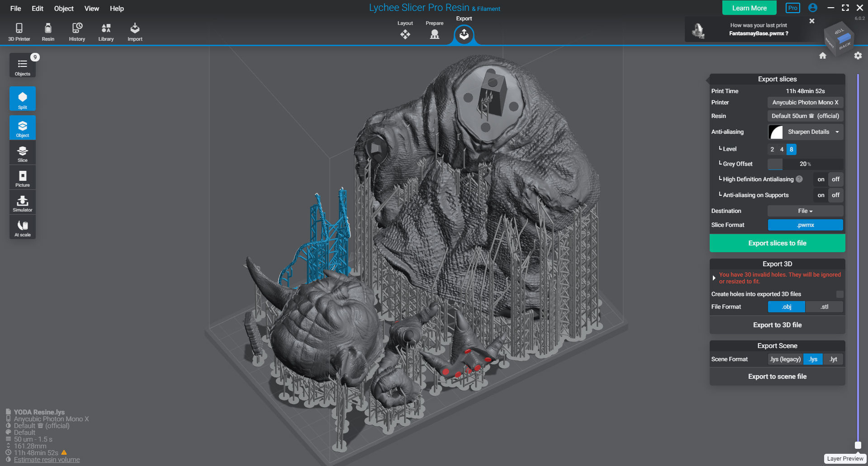Click the Learn More button
The image size is (868, 466).
749,8
